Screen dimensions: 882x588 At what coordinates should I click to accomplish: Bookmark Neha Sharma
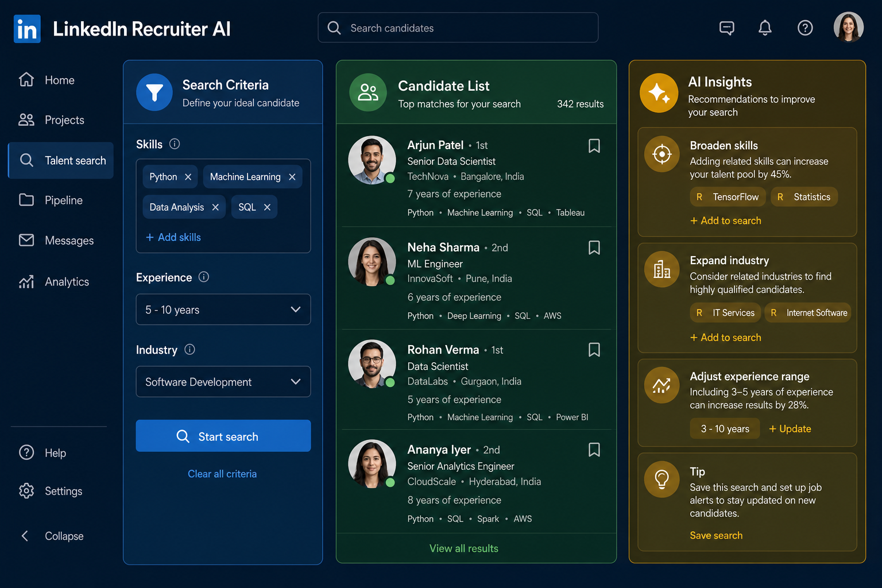tap(594, 247)
